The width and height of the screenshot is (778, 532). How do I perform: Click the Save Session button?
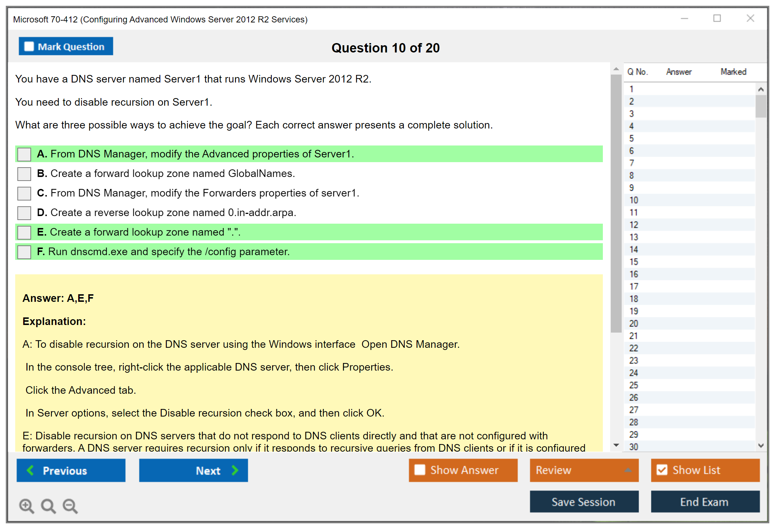click(x=584, y=502)
